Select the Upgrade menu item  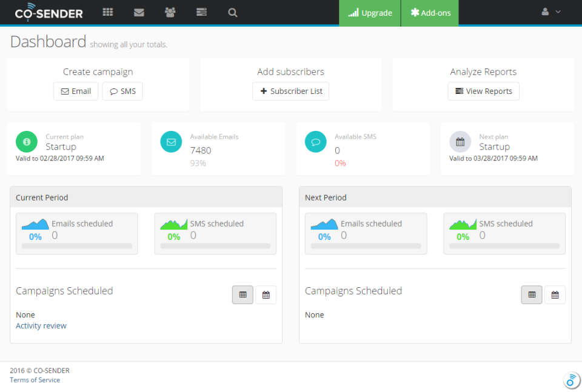coord(369,12)
